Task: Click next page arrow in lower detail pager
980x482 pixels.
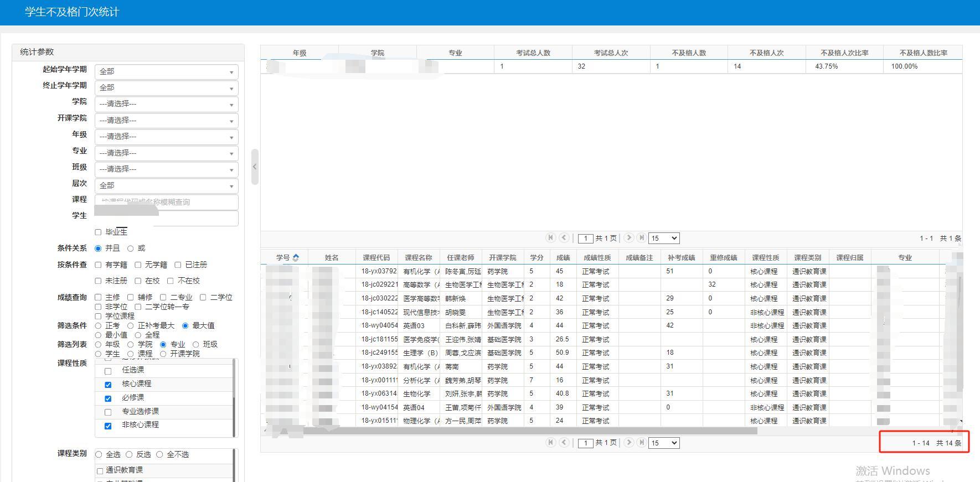Action: pyautogui.click(x=629, y=442)
